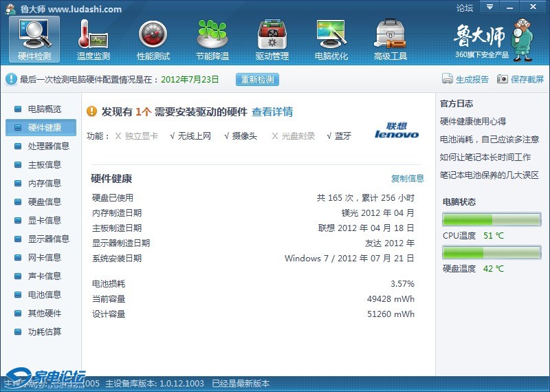
Task: Open the 论坛 forum link in title bar
Action: tap(465, 8)
